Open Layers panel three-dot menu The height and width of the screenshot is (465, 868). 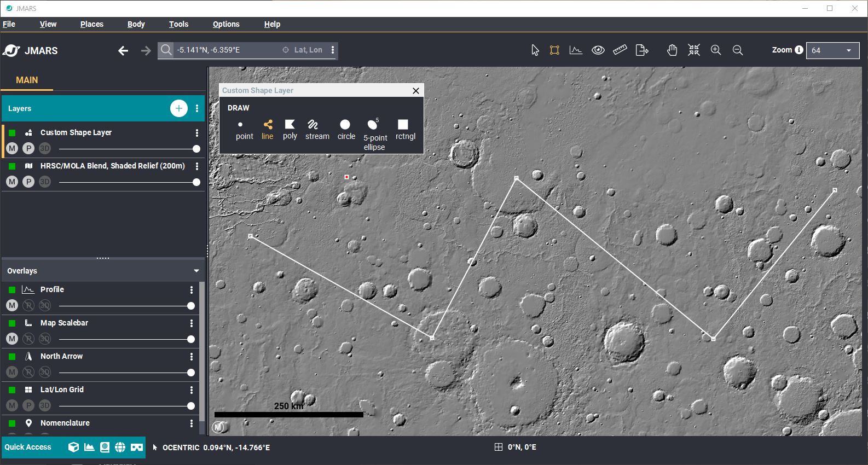tap(197, 108)
